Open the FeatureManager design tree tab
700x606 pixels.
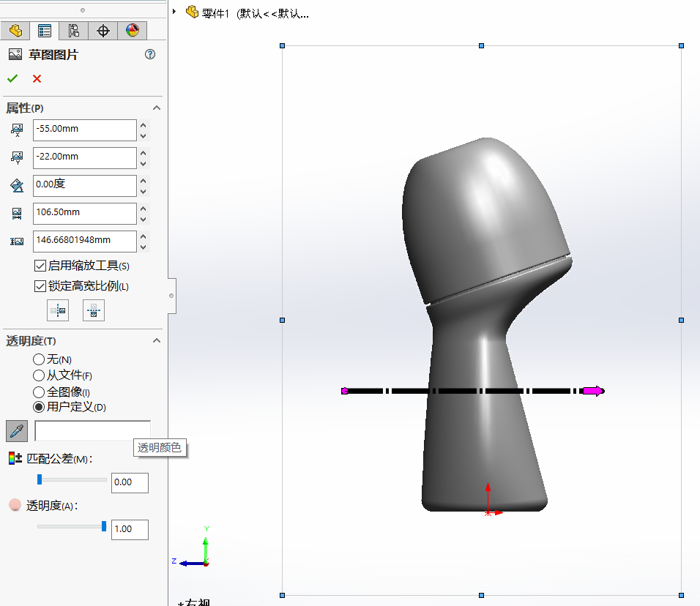[15, 31]
